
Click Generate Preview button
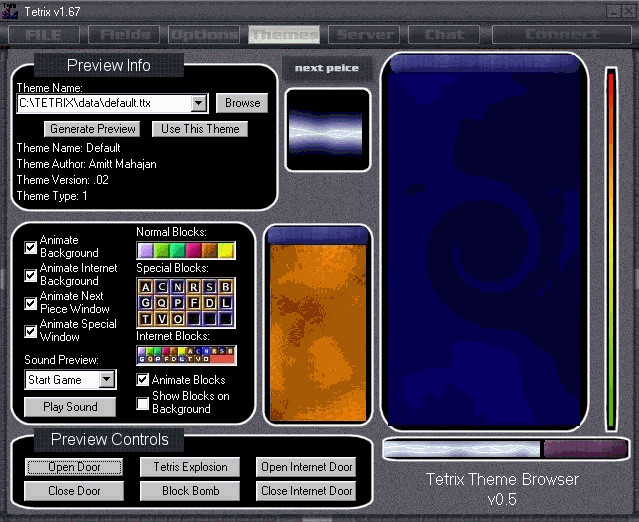tap(92, 129)
